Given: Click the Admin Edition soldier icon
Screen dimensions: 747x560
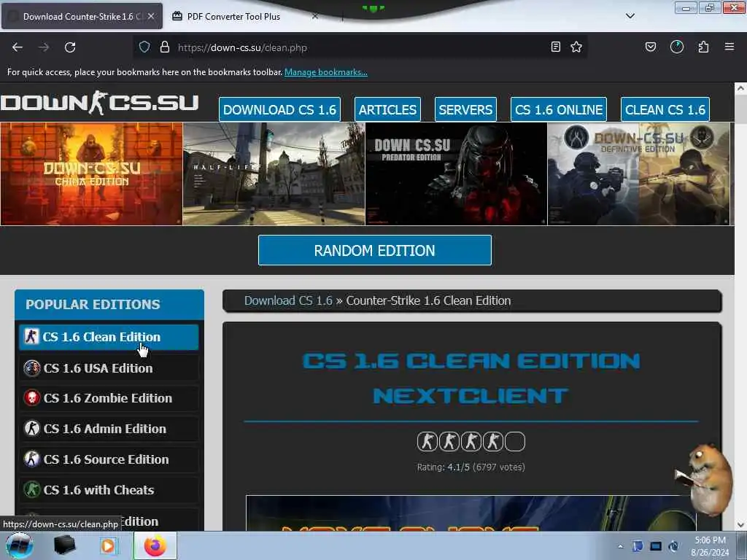Looking at the screenshot, I should coord(32,428).
